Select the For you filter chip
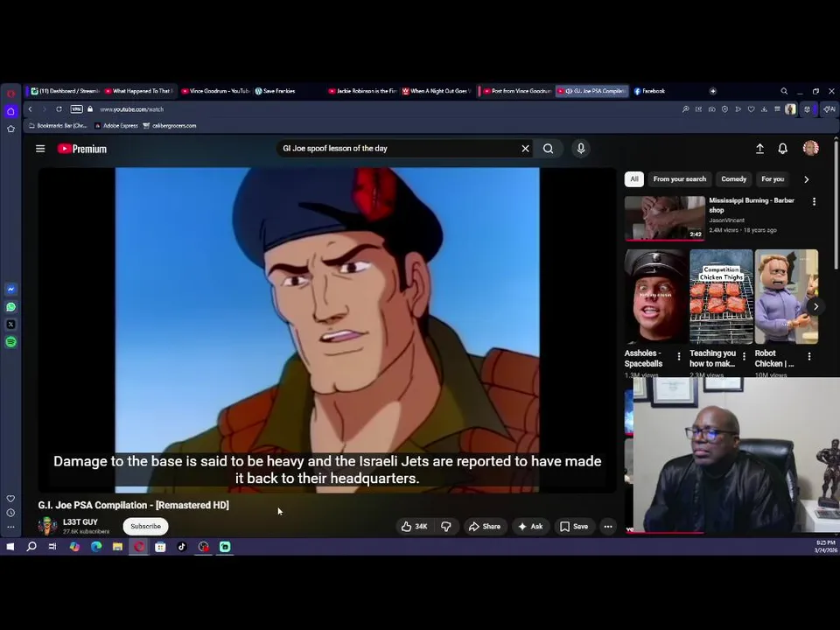The width and height of the screenshot is (840, 630). tap(773, 178)
